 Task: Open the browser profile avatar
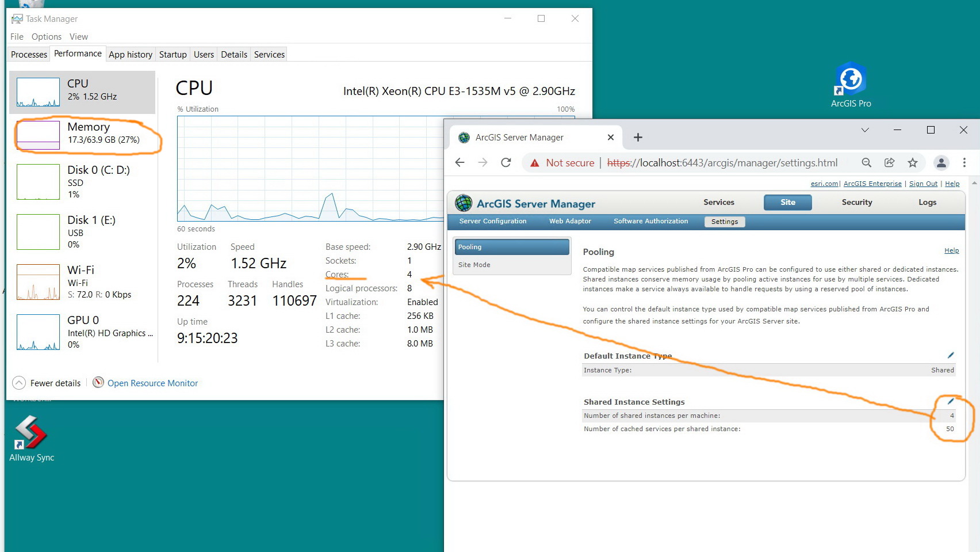941,163
